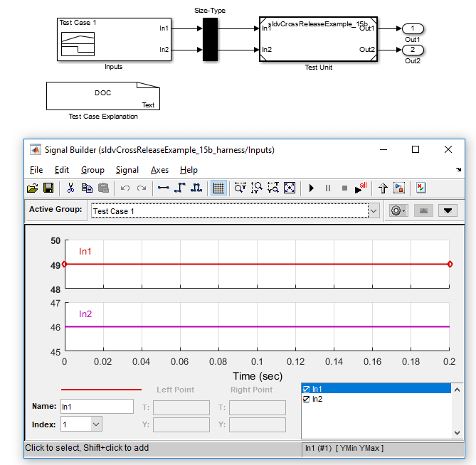The width and height of the screenshot is (476, 465).
Task: Add a step signal icon
Action: [x=180, y=188]
